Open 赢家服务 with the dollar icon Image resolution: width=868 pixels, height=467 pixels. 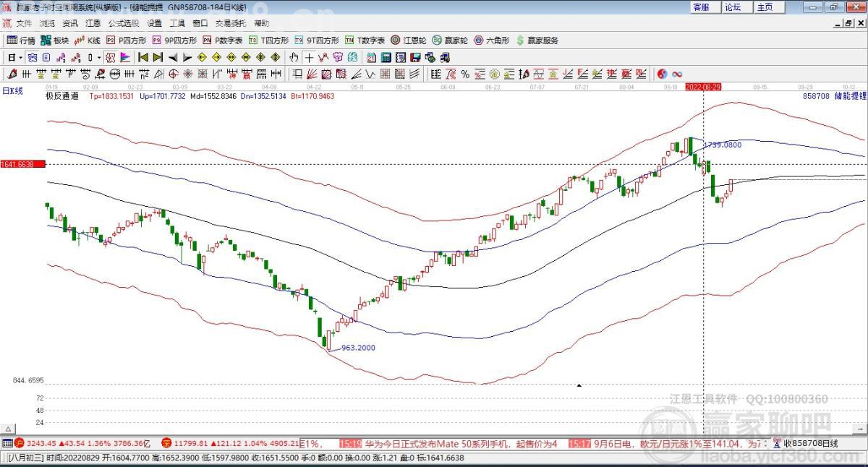(x=537, y=40)
